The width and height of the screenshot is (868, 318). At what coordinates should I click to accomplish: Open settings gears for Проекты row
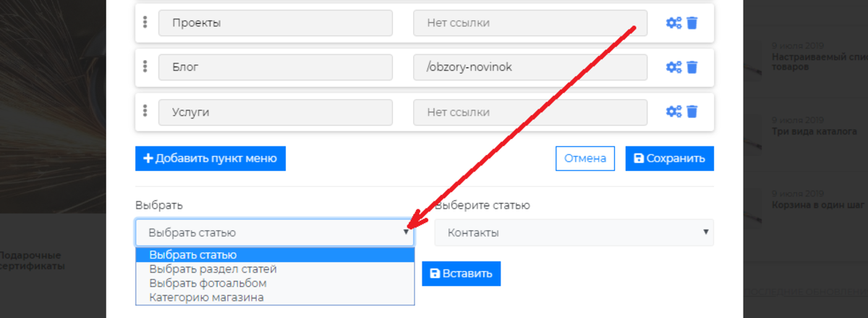tap(673, 23)
